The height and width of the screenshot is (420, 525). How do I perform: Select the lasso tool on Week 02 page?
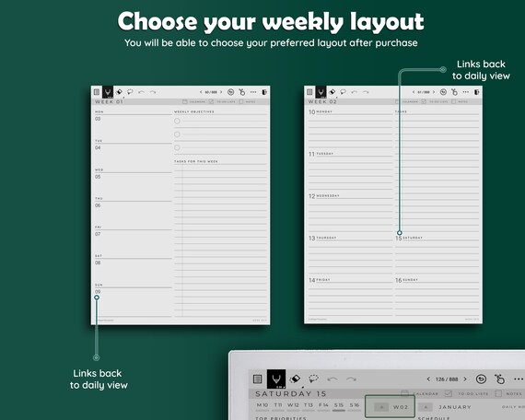(x=343, y=92)
